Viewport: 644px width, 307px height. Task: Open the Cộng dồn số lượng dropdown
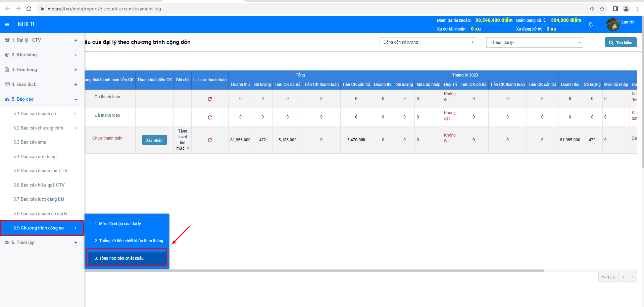(428, 42)
